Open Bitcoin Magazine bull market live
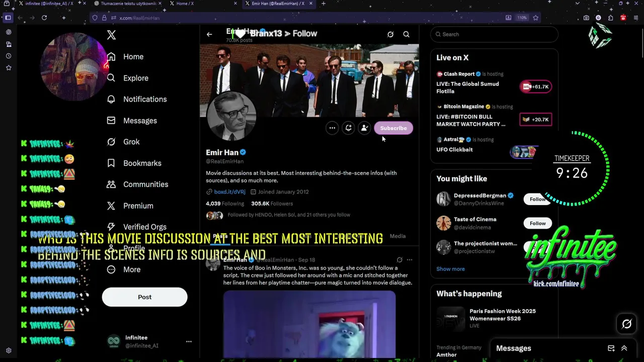Viewport: 644px width, 362px height. click(x=494, y=116)
